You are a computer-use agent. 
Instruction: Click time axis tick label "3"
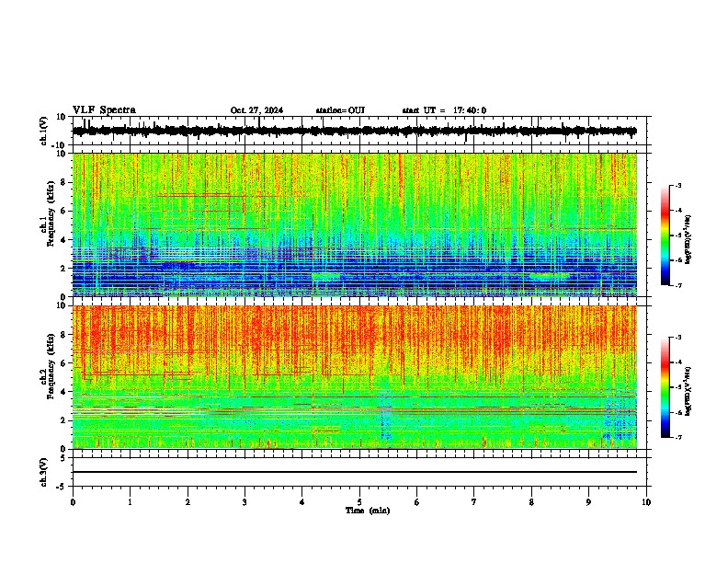click(245, 502)
